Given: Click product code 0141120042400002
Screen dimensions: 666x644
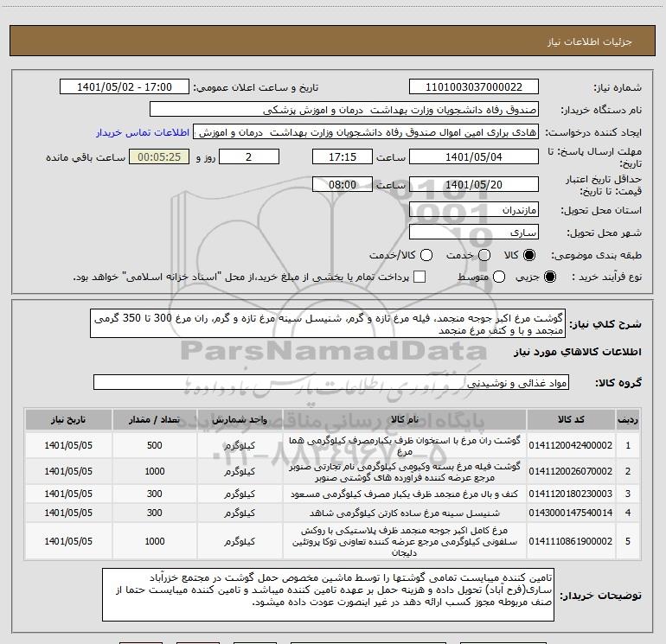Looking at the screenshot, I should 571,445.
